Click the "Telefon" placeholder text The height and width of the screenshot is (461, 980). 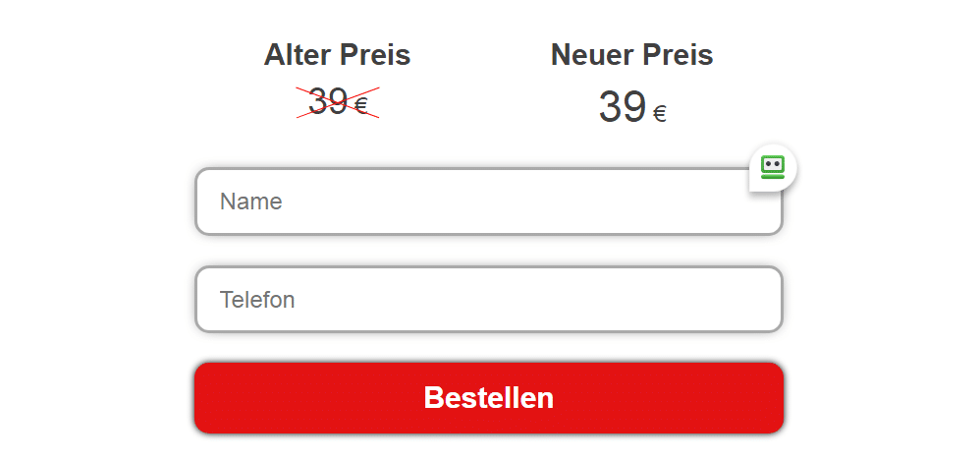click(x=257, y=300)
